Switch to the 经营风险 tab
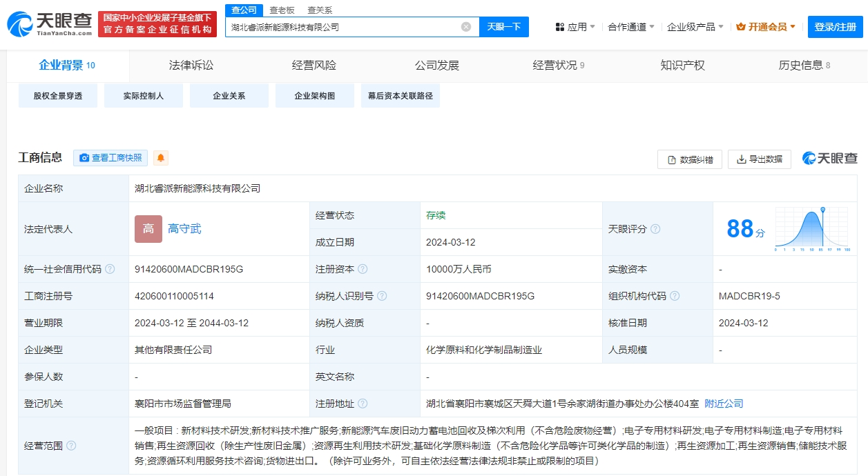 [314, 66]
